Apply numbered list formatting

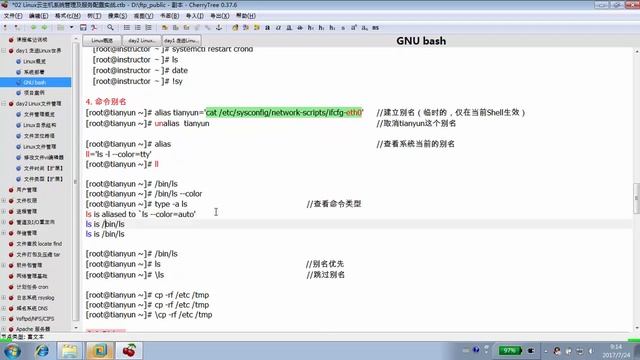[x=138, y=28]
